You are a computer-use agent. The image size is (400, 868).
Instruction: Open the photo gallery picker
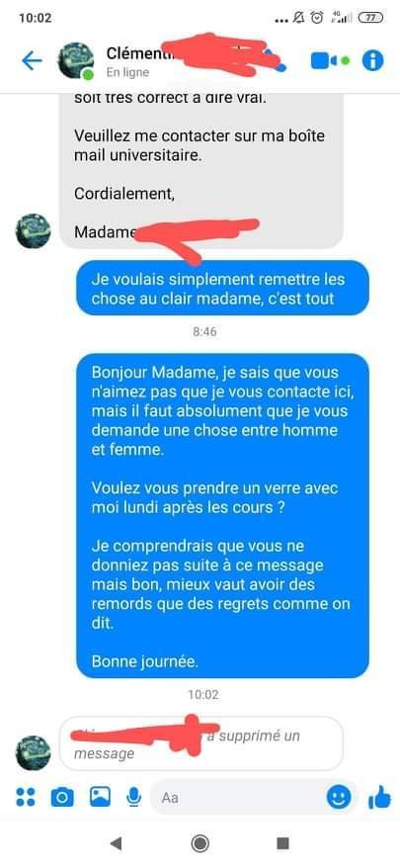tap(100, 797)
